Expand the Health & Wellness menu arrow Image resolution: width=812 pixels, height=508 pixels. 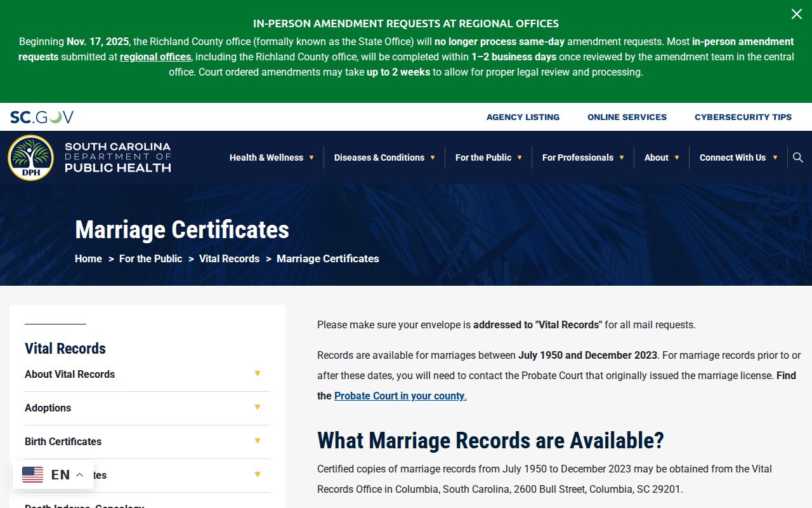(x=311, y=157)
